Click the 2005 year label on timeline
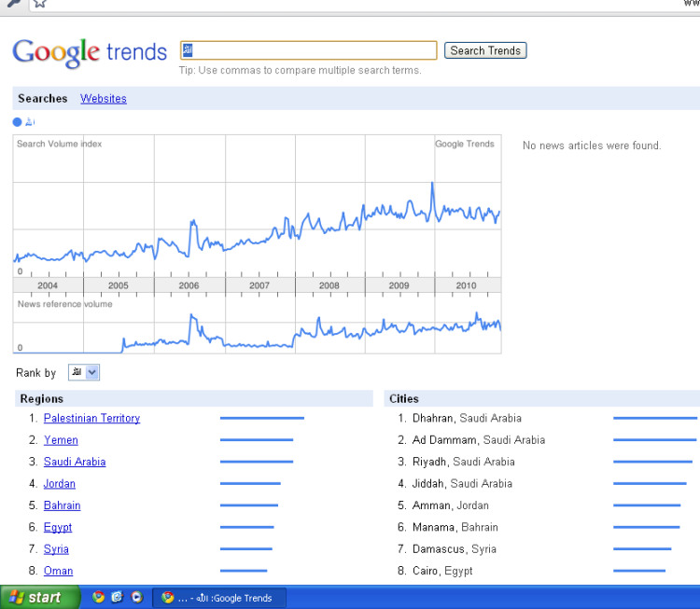The height and width of the screenshot is (609, 700). point(119,285)
